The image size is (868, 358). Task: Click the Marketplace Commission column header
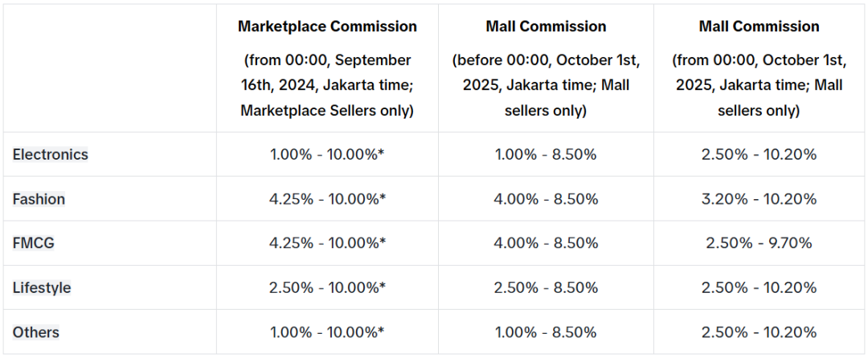pyautogui.click(x=327, y=26)
